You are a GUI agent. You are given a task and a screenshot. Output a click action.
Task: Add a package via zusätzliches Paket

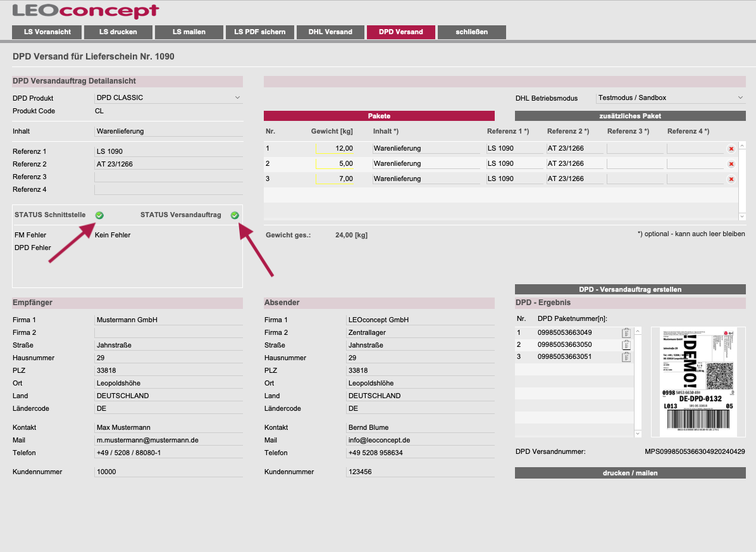pos(630,116)
